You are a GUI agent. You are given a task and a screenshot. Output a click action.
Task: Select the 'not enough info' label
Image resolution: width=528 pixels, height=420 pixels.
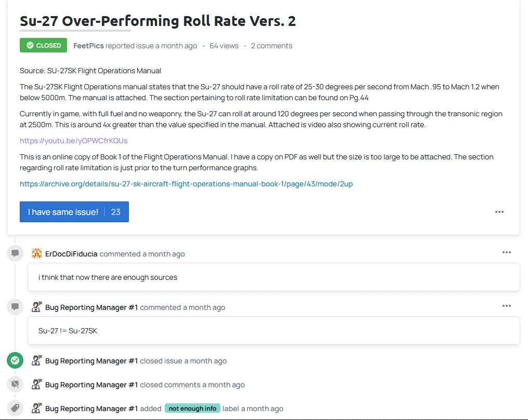coord(192,409)
